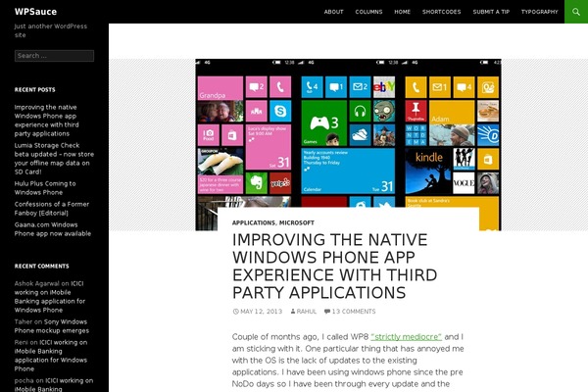Open Gaana.com Windows Phone app post

click(53, 229)
